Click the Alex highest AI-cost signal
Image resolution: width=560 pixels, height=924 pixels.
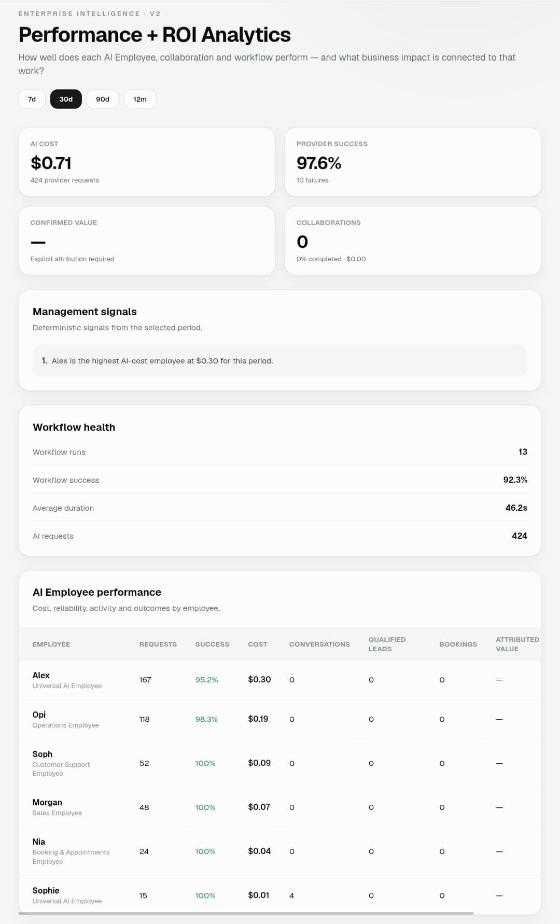coord(280,360)
